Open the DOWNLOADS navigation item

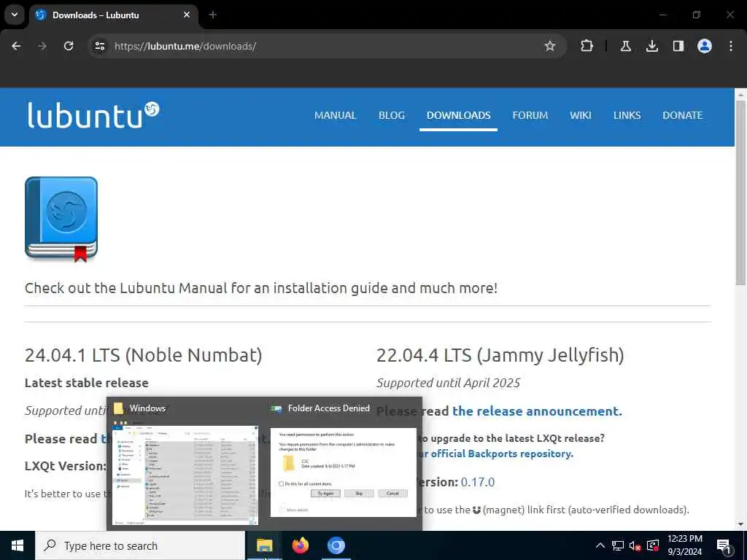point(458,115)
